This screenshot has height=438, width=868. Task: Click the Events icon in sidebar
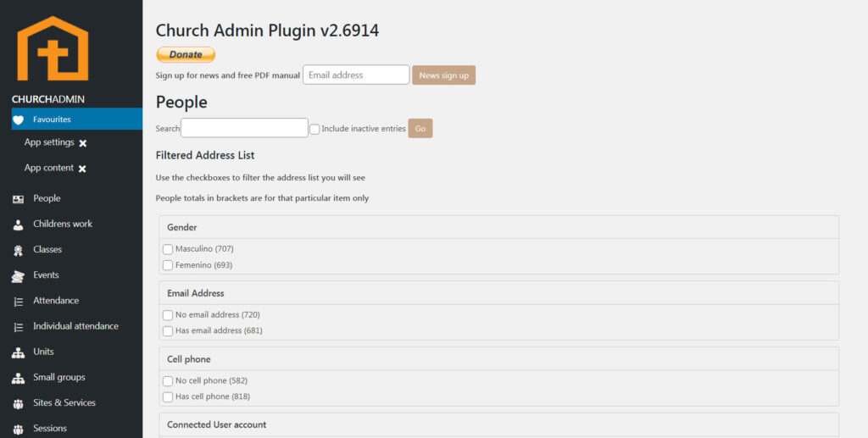click(x=19, y=275)
